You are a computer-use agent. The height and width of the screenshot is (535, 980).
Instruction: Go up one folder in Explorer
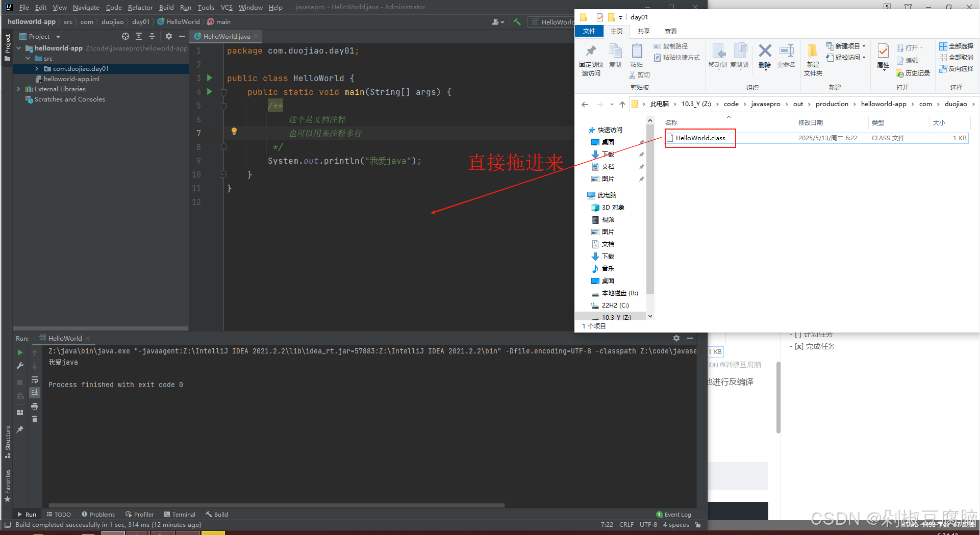(x=622, y=104)
